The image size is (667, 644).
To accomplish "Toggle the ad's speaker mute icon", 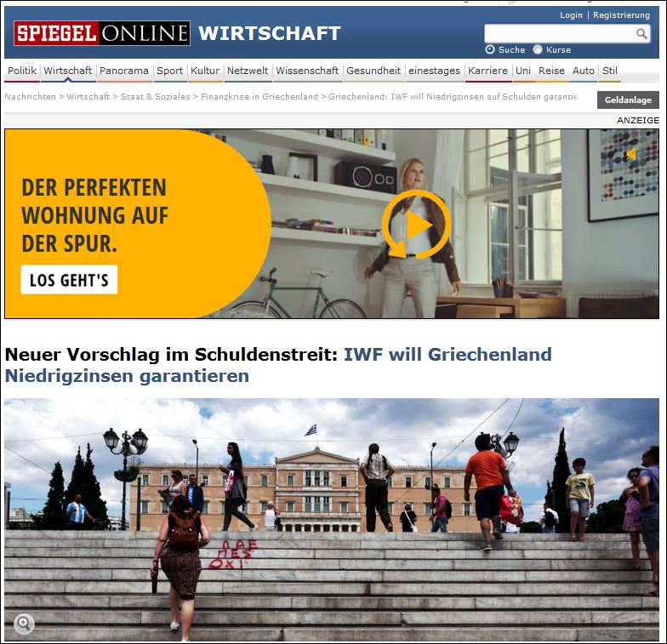I will pyautogui.click(x=631, y=154).
